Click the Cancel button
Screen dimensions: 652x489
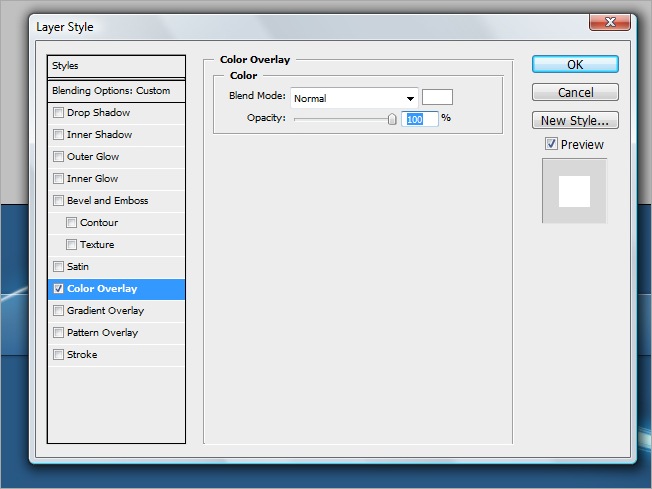point(575,92)
